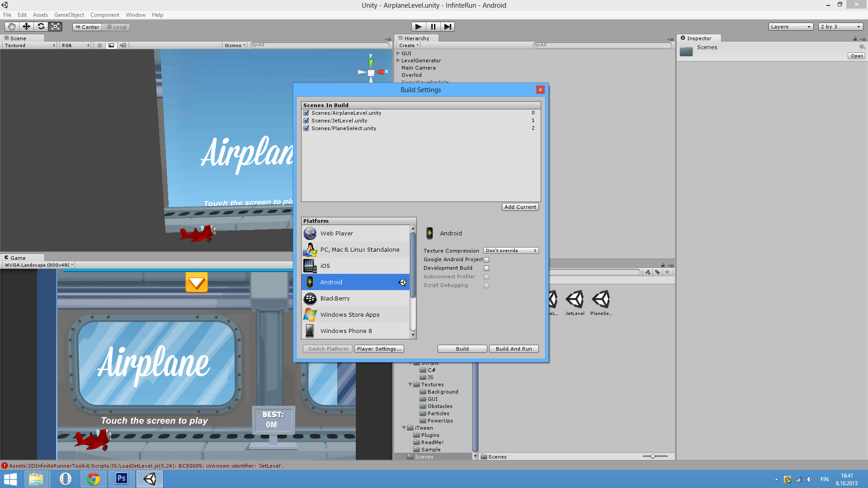This screenshot has width=868, height=488.
Task: Open the Assets menu
Action: pyautogui.click(x=40, y=15)
